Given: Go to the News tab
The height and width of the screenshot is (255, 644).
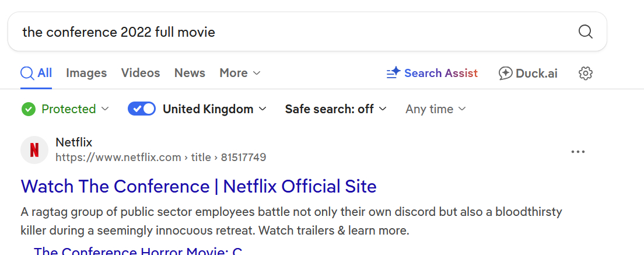Looking at the screenshot, I should [190, 73].
